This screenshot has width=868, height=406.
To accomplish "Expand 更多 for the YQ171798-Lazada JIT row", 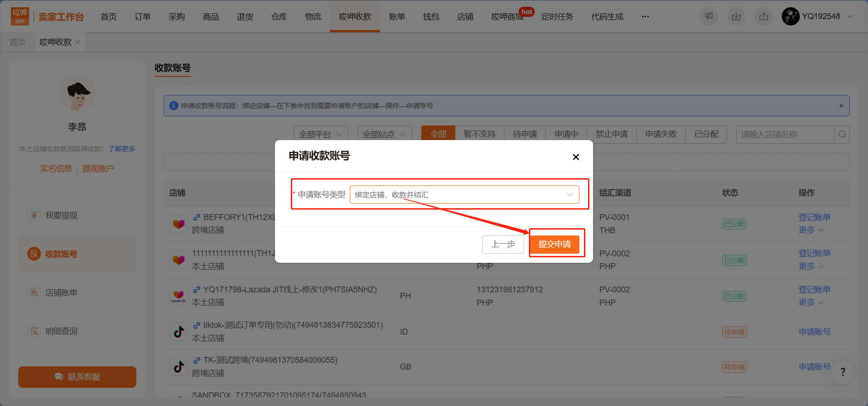I will (x=811, y=302).
